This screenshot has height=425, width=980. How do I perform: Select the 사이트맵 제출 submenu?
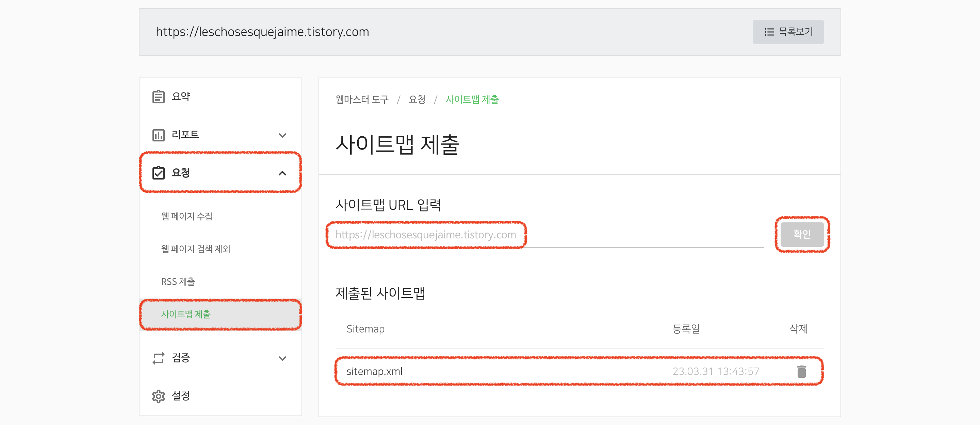coord(220,314)
